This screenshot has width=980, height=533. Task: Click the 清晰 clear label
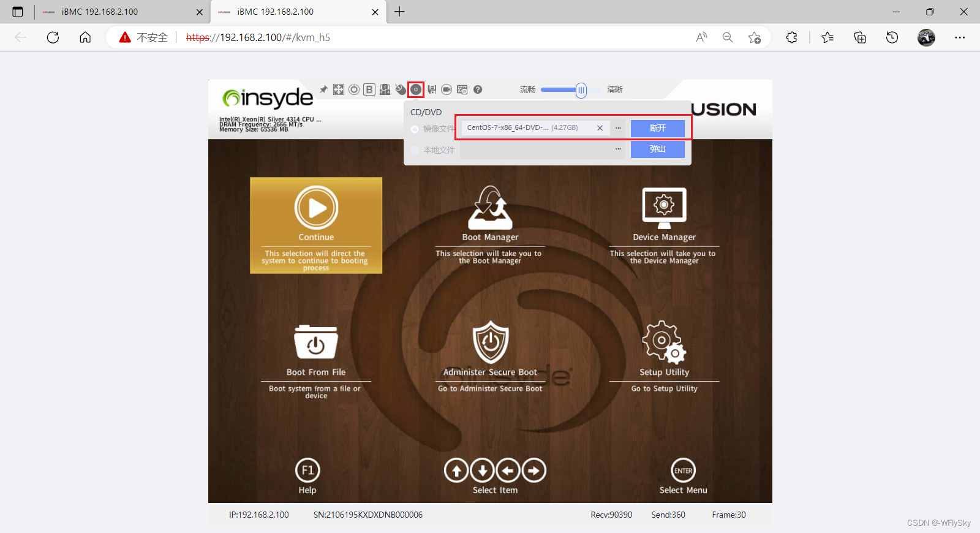click(x=615, y=89)
